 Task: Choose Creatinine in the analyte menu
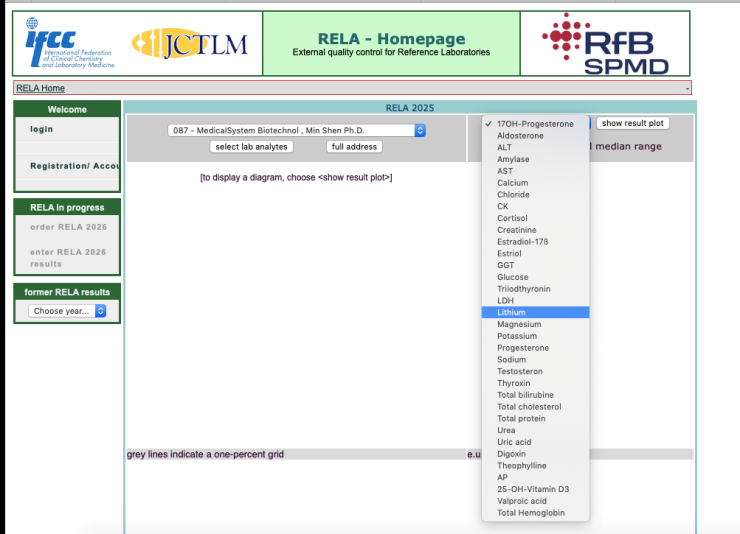[x=516, y=230]
